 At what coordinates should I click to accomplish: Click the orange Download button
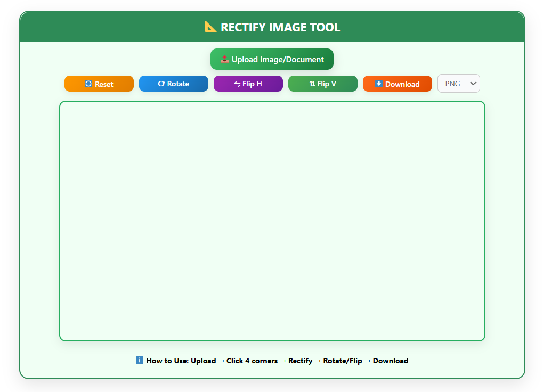(397, 84)
